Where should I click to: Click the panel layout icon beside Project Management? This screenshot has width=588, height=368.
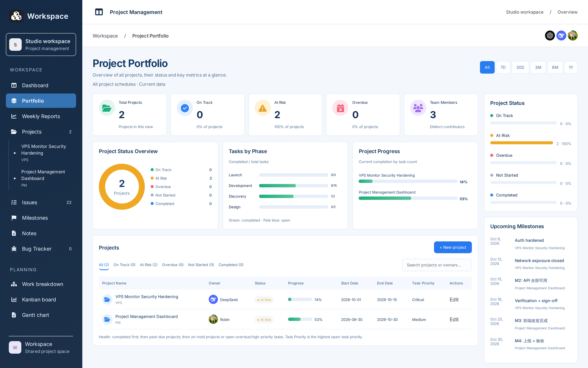pos(99,12)
